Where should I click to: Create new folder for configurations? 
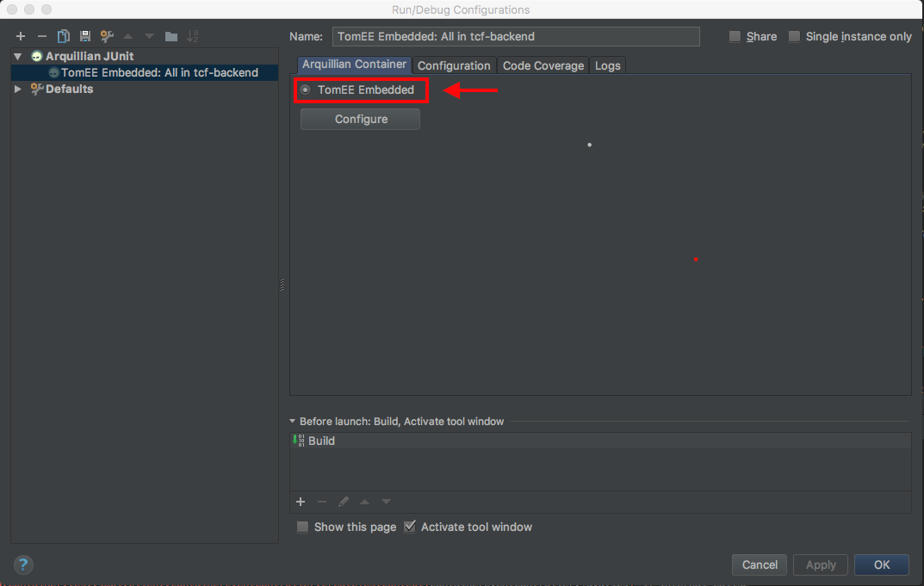(171, 36)
